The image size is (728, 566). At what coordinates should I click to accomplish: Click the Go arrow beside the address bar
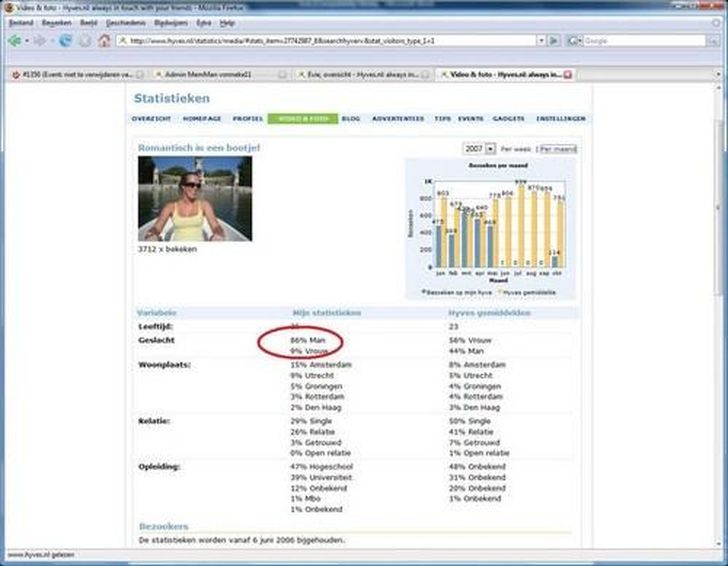pyautogui.click(x=553, y=41)
